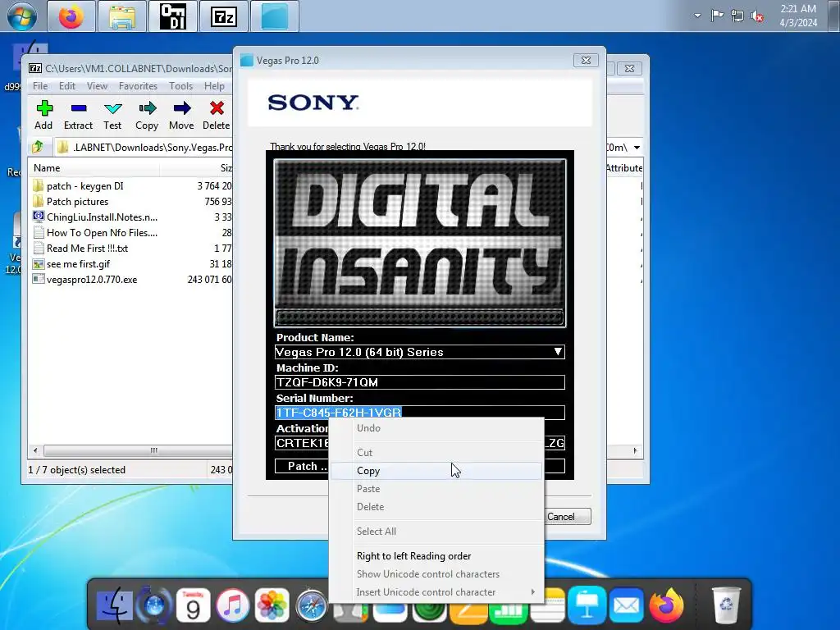Screen dimensions: 840x630
Task: Click the network icon in the system tray
Action: [737, 16]
